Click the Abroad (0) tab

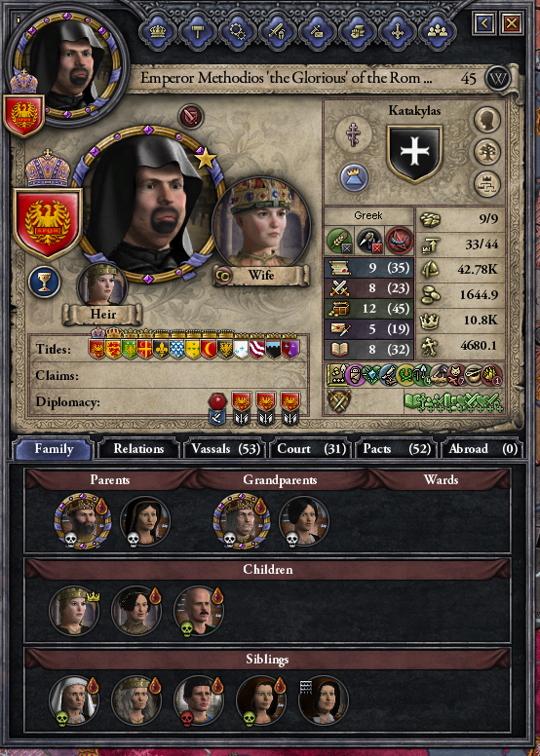click(x=482, y=449)
